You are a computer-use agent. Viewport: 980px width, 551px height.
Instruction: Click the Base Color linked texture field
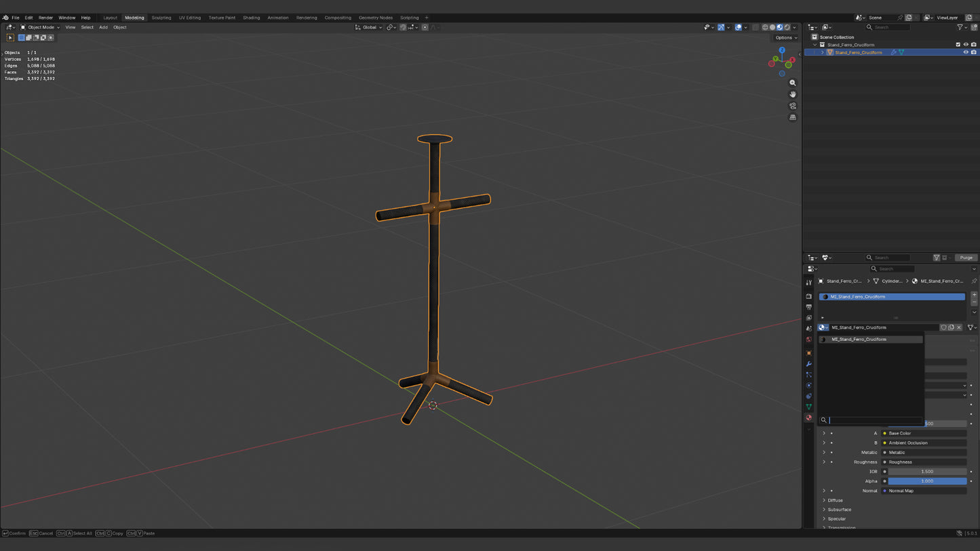tap(924, 433)
